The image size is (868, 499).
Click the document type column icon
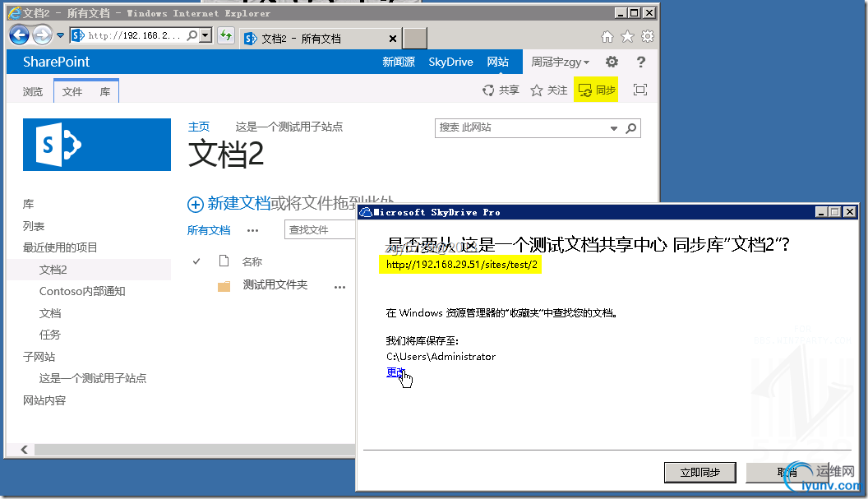coord(224,261)
